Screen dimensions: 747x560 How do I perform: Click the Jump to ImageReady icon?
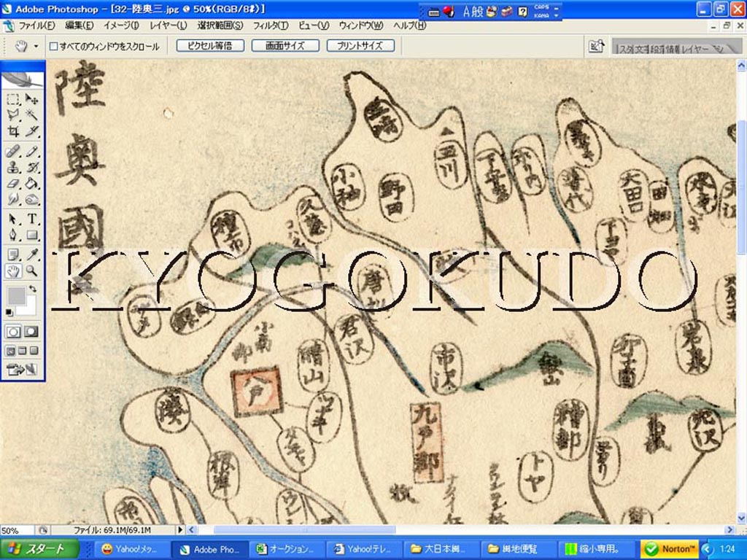click(x=22, y=369)
